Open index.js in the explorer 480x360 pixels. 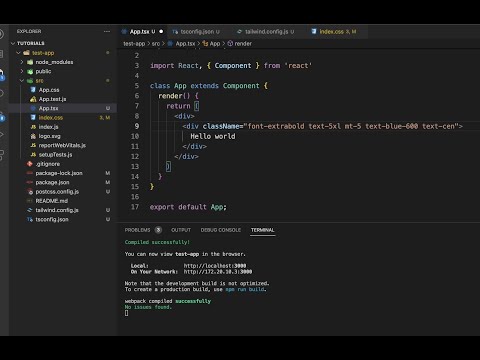click(48, 127)
